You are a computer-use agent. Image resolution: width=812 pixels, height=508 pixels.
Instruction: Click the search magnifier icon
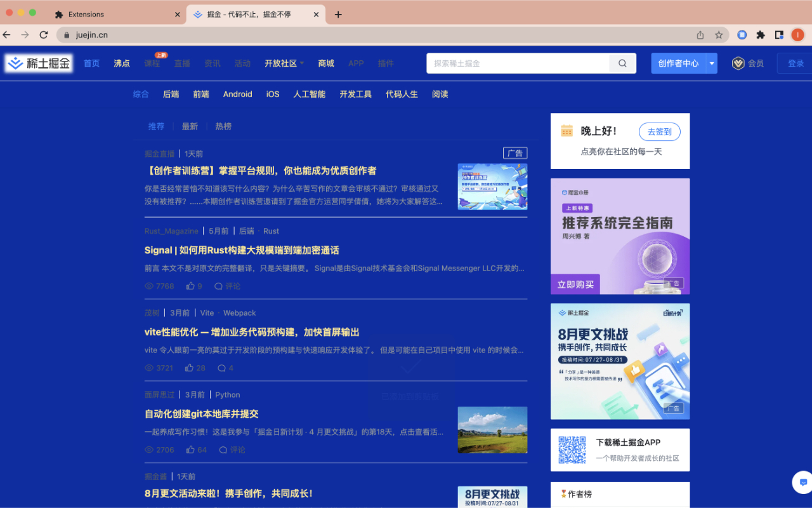(x=622, y=63)
